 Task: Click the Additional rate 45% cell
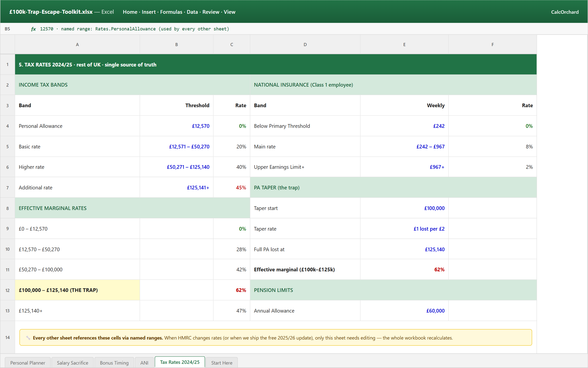232,188
